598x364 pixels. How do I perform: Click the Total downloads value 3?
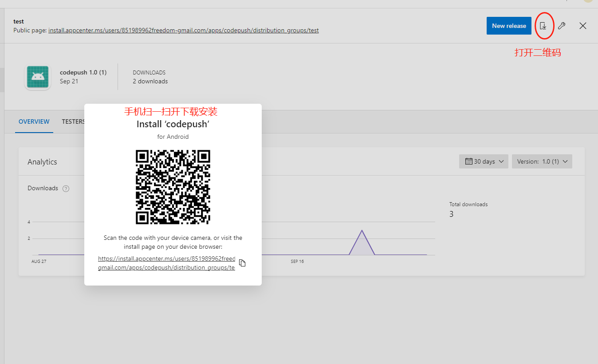[x=451, y=214]
